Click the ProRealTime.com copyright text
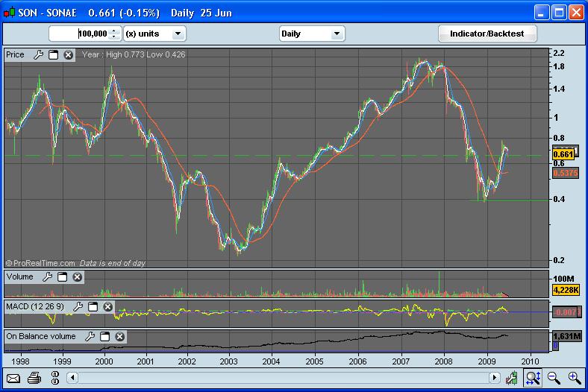588x392 pixels. 40,263
